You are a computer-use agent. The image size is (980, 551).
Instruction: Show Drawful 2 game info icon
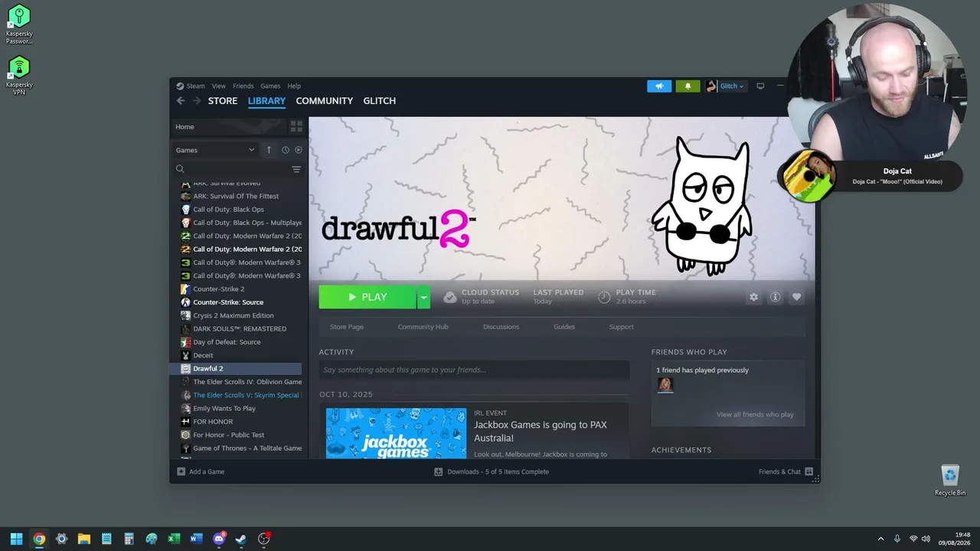point(775,297)
